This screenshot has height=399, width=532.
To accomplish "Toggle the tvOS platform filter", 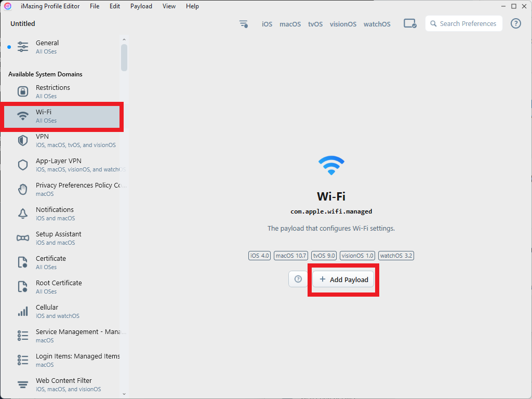I will (315, 24).
